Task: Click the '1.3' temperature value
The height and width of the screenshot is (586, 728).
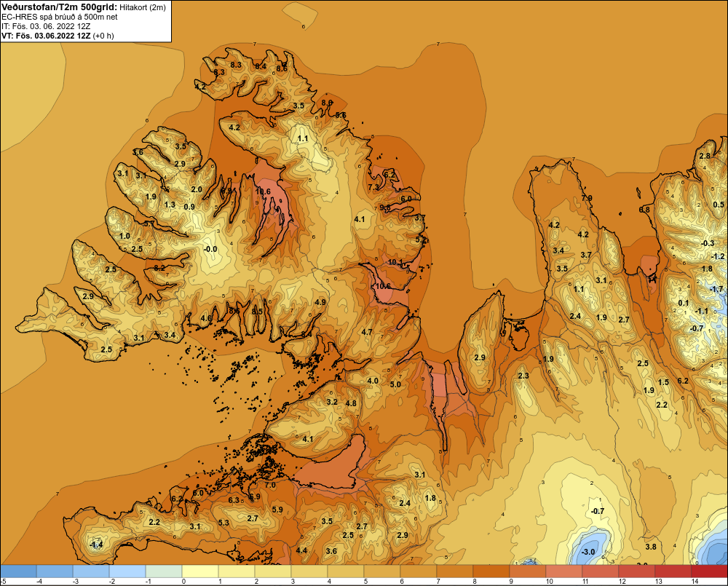Action: [x=170, y=205]
